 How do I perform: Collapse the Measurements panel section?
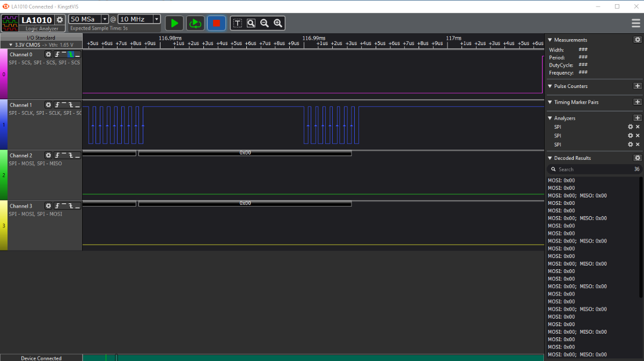click(550, 40)
